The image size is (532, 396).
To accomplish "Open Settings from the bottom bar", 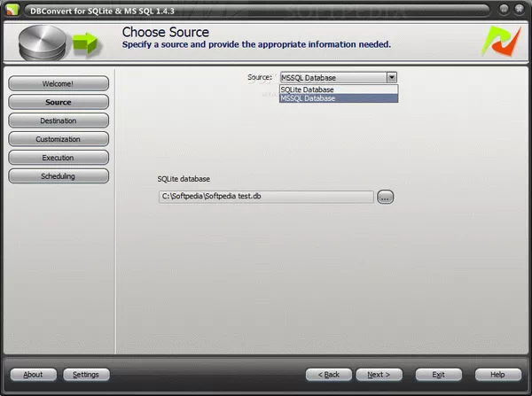I will tap(86, 375).
